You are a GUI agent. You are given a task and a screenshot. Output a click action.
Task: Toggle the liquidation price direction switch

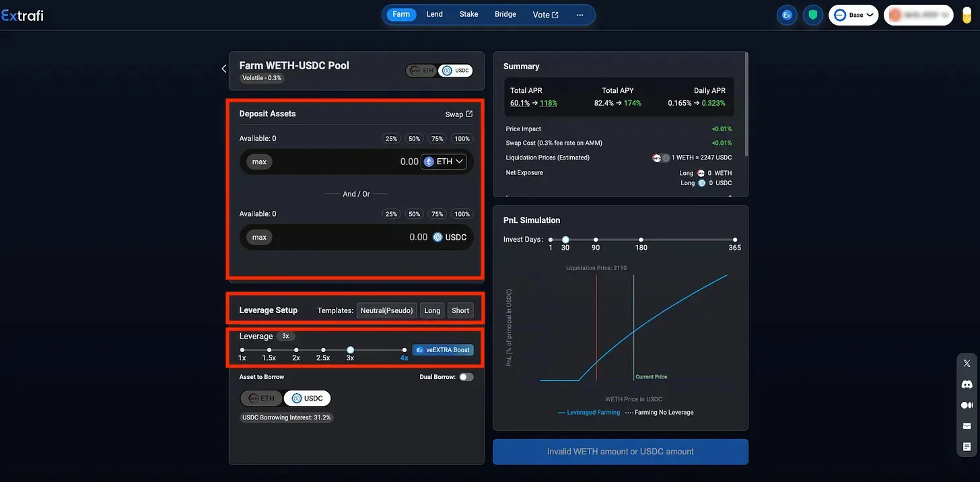coord(662,158)
